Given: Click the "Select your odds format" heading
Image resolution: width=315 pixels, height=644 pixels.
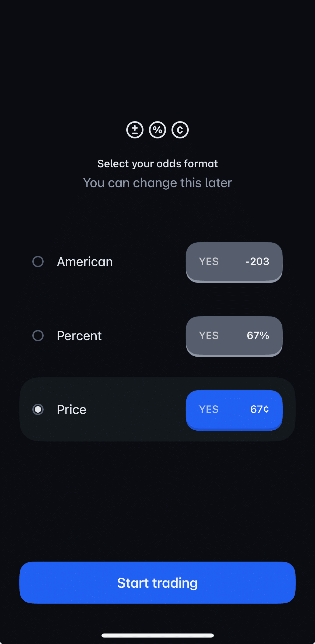Looking at the screenshot, I should click(x=157, y=164).
